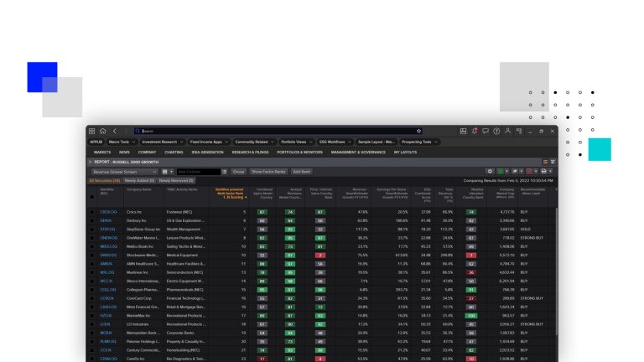The height and width of the screenshot is (362, 644).
Task: Click the Add Column input field
Action: pyautogui.click(x=197, y=171)
